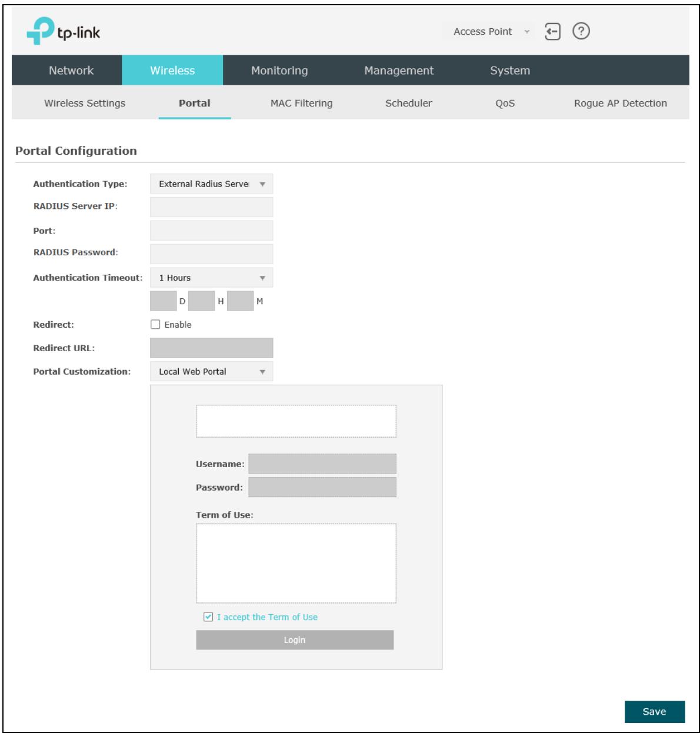Image resolution: width=700 pixels, height=733 pixels.
Task: Switch to the Network tab
Action: click(x=71, y=71)
